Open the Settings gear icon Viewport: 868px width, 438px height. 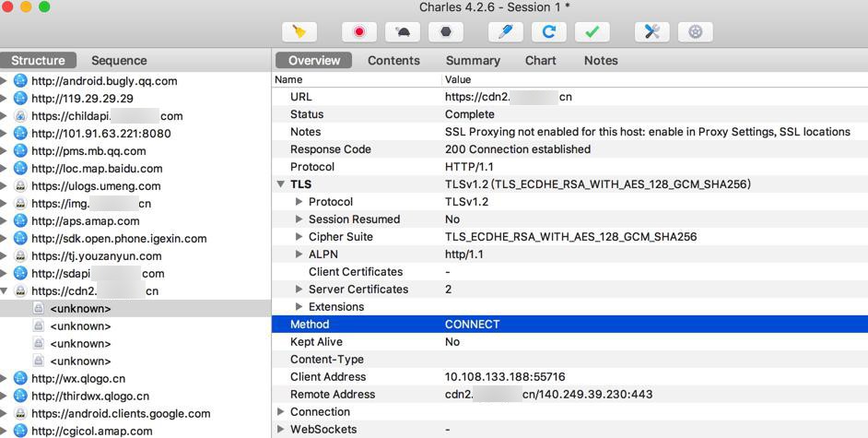695,31
